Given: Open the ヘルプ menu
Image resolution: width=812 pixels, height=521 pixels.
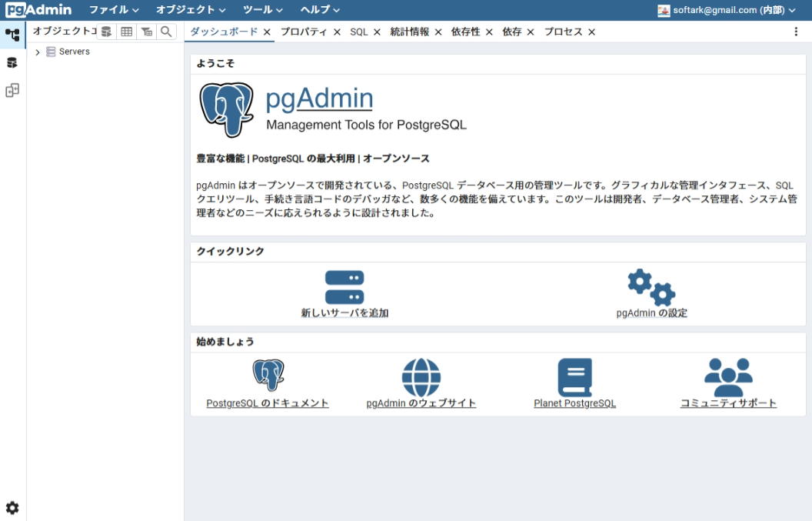Looking at the screenshot, I should [x=320, y=10].
